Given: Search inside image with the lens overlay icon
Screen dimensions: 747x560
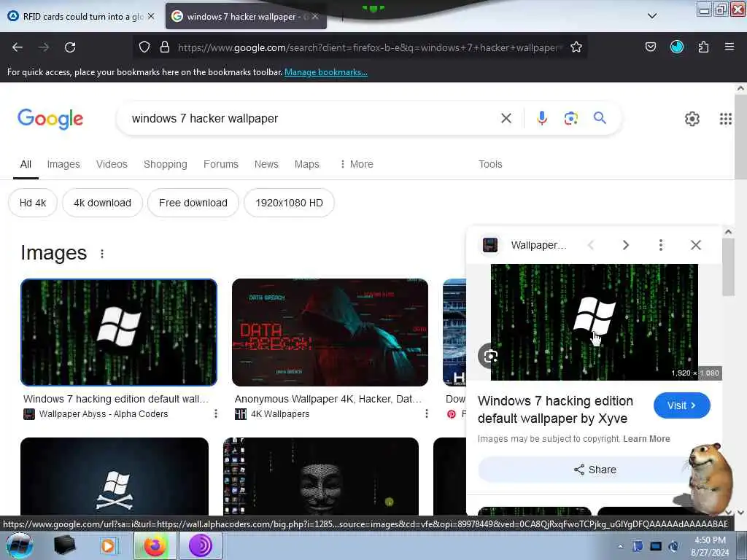Looking at the screenshot, I should [x=489, y=356].
